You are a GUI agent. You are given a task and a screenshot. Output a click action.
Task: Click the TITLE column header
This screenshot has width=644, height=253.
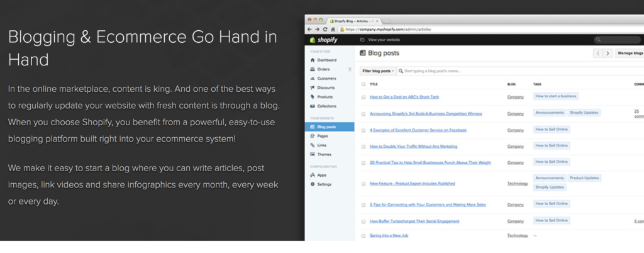tap(374, 84)
